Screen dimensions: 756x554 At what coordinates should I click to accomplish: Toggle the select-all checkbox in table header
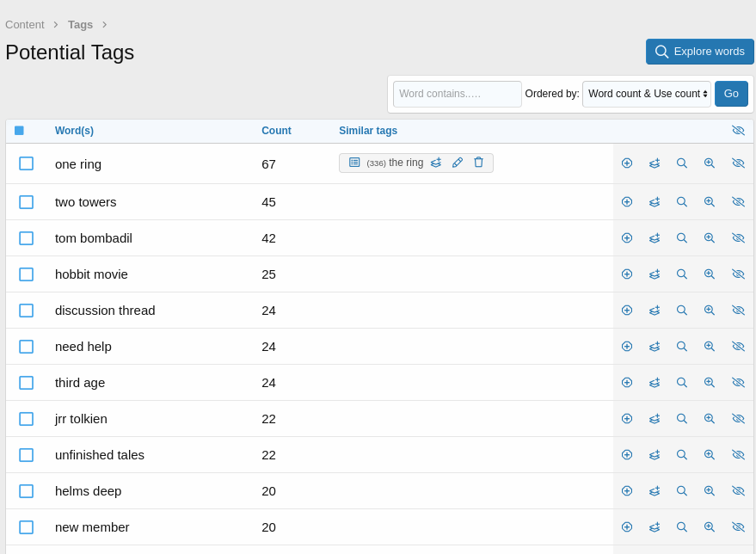click(19, 131)
